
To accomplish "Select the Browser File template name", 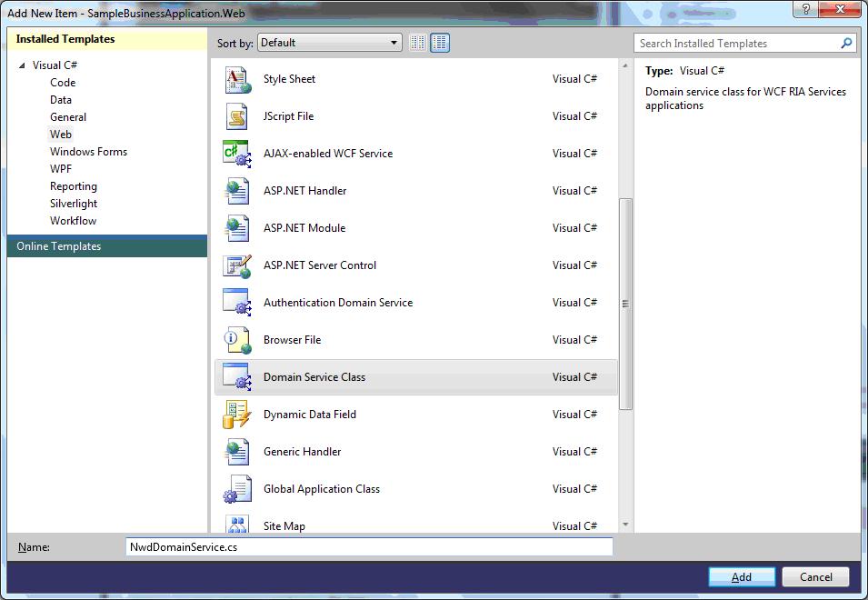I will 293,340.
